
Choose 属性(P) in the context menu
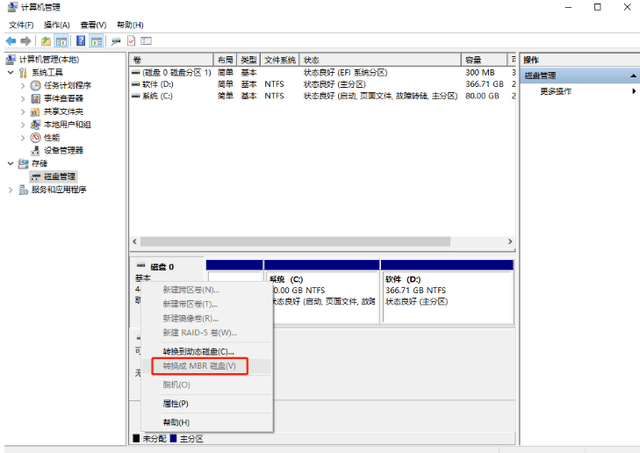[175, 403]
